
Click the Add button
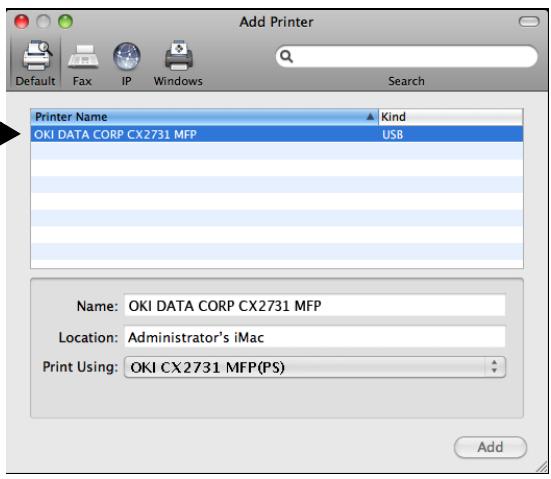coord(490,447)
